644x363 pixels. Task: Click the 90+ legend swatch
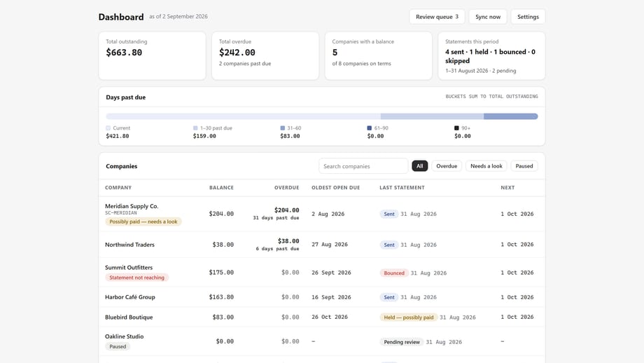point(456,128)
